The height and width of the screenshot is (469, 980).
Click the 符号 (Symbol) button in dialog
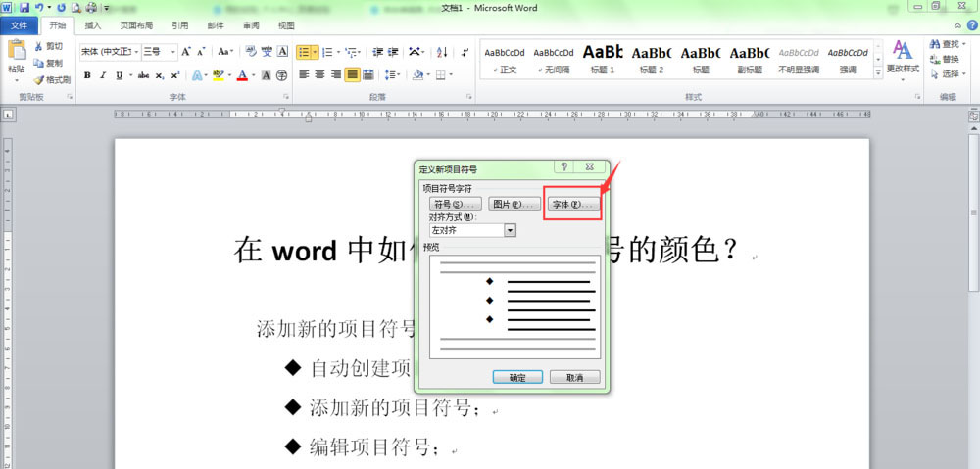click(x=456, y=205)
